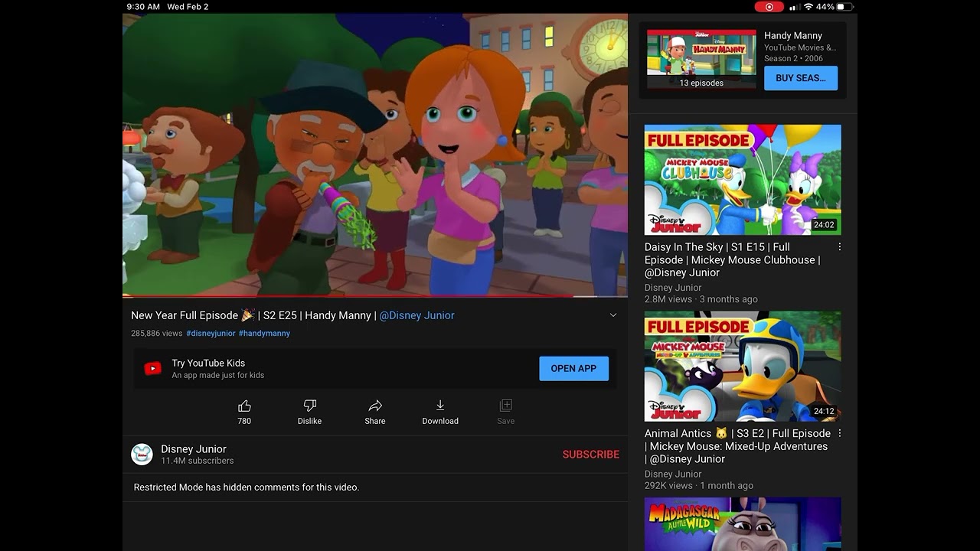This screenshot has height=551, width=980.
Task: Click the 11.4M subscribers text
Action: pyautogui.click(x=198, y=461)
